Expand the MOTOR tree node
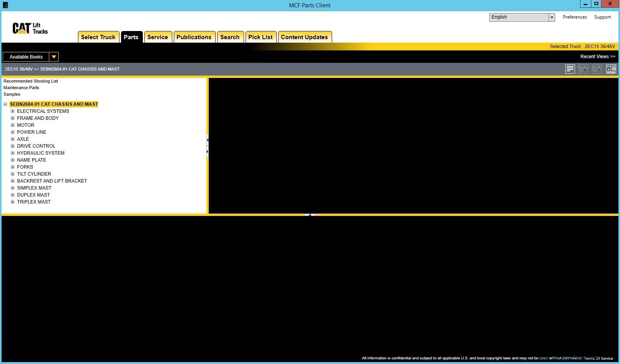Image resolution: width=620 pixels, height=364 pixels. click(12, 125)
